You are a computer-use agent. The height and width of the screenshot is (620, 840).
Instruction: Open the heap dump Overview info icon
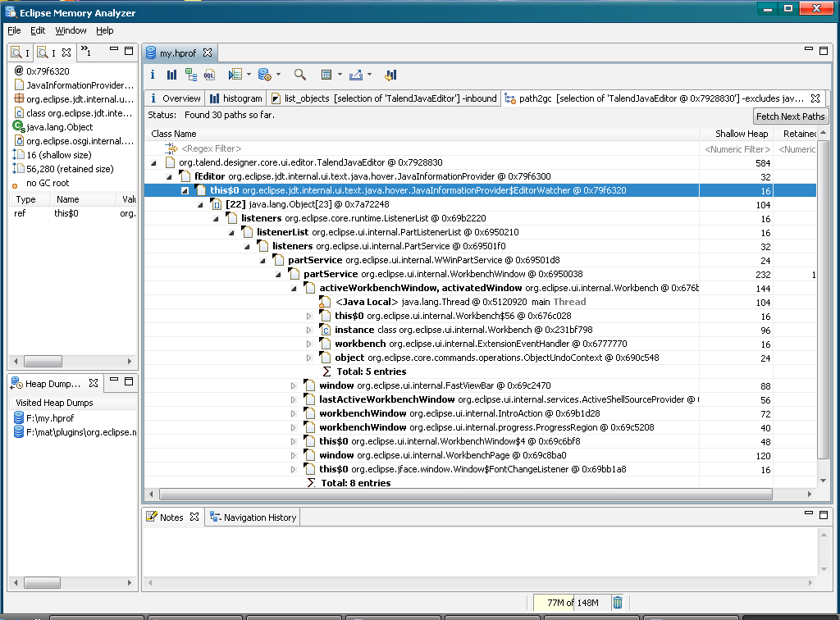152,75
